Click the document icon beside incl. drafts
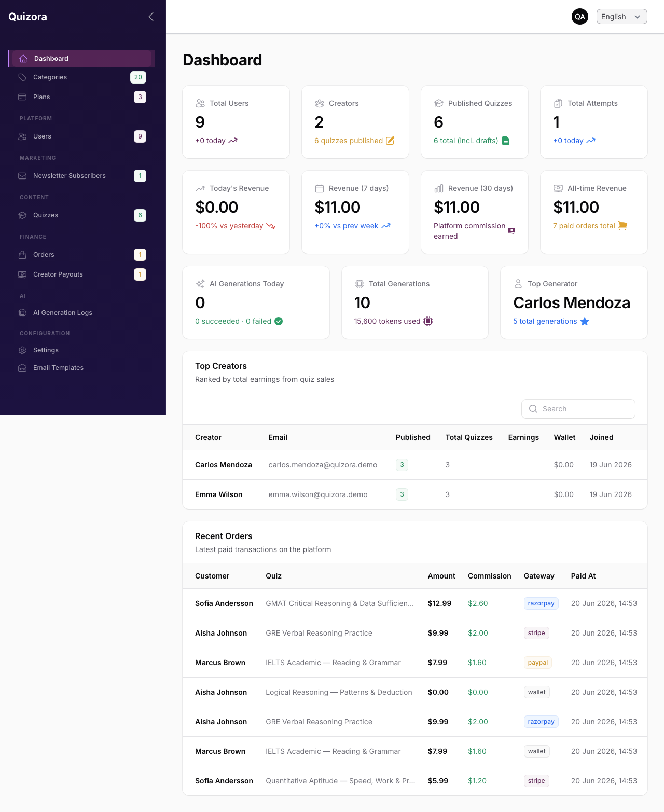The image size is (664, 812). point(506,141)
